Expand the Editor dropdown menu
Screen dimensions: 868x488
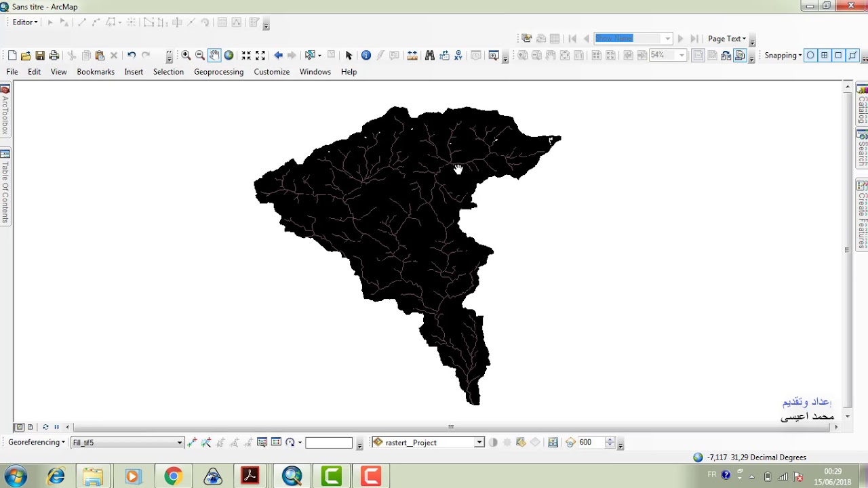coord(25,22)
